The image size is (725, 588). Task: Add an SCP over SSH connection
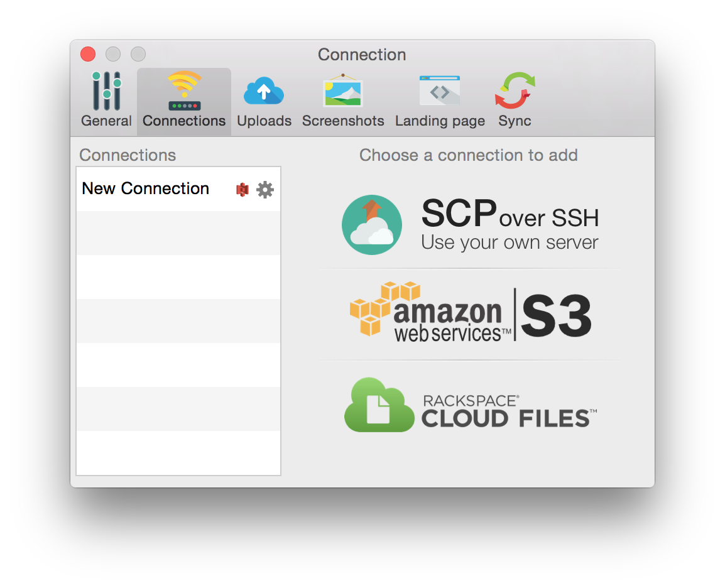(x=470, y=225)
